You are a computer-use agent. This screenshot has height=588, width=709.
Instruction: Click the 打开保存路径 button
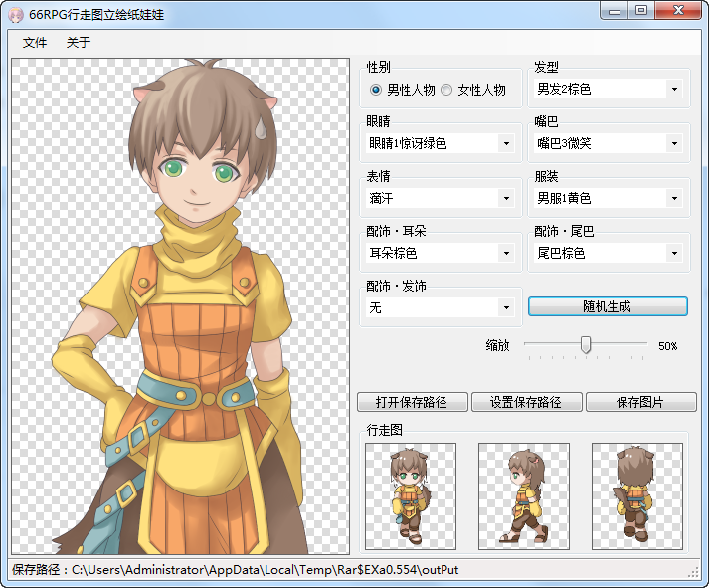click(413, 402)
